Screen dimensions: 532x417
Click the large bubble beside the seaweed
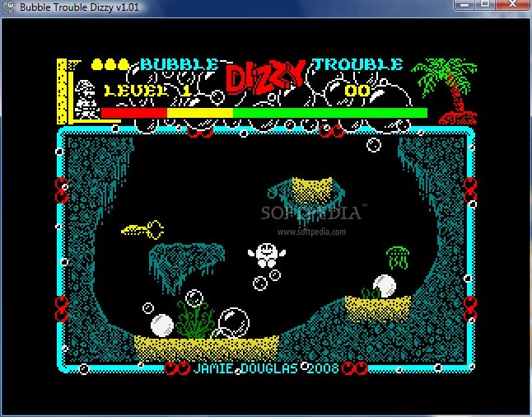click(234, 323)
